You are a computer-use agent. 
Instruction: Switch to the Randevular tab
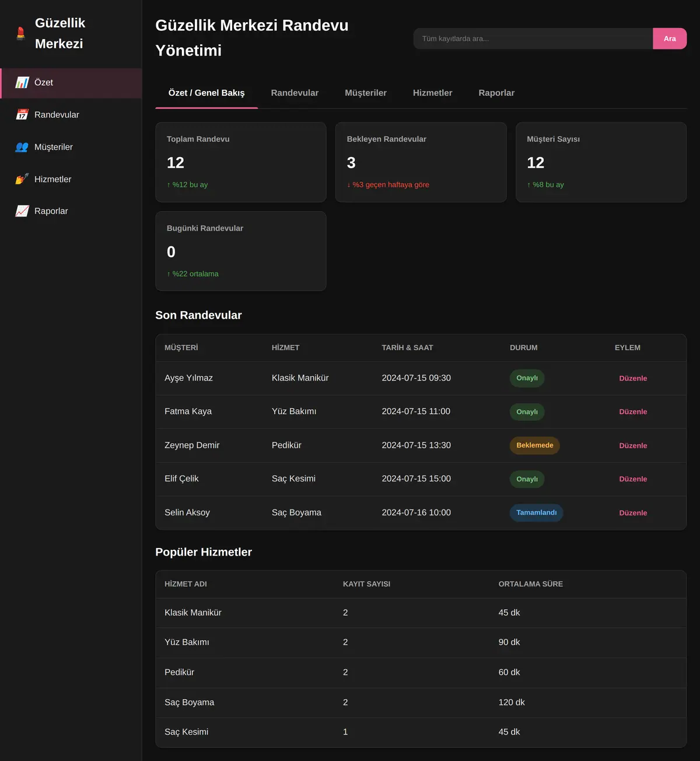(x=295, y=93)
